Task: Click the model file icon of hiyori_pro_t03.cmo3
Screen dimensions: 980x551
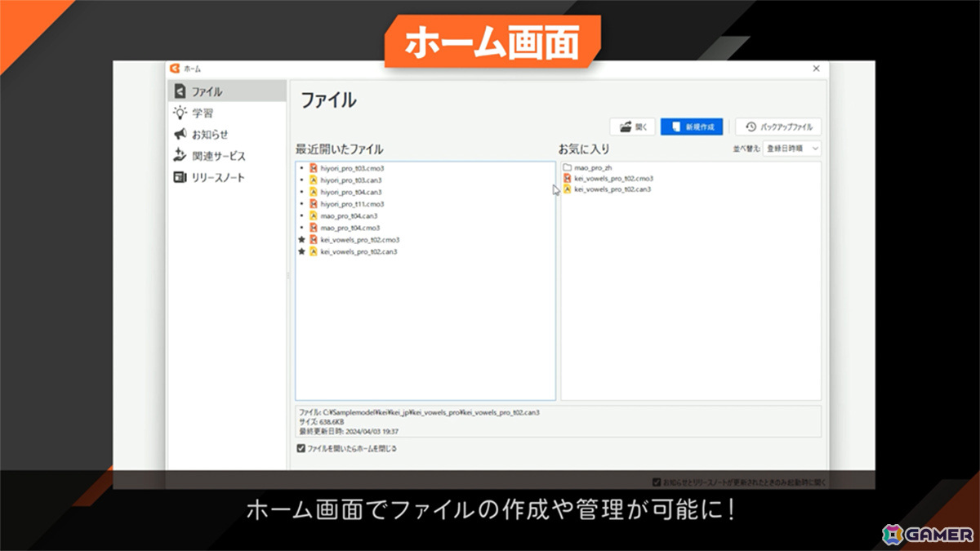Action: click(314, 167)
